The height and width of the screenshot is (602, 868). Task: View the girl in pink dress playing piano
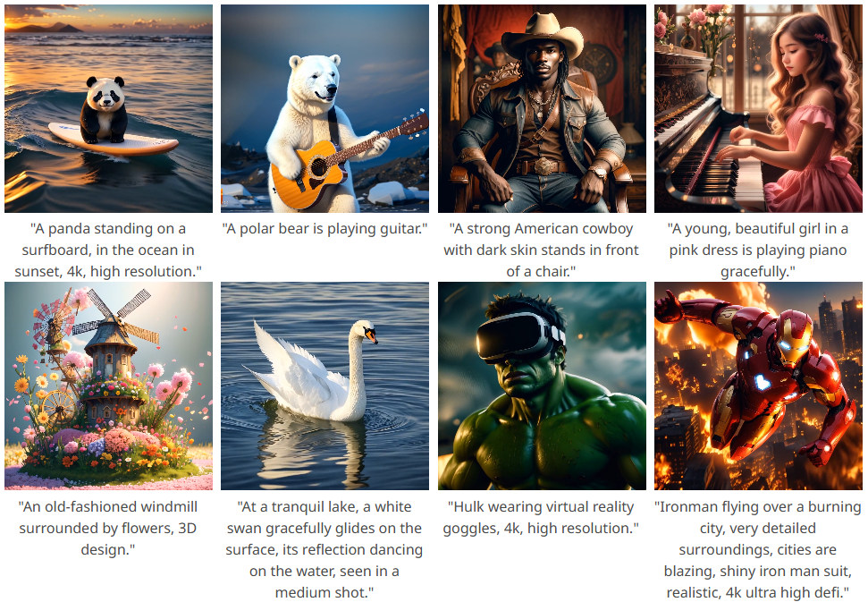pos(758,108)
